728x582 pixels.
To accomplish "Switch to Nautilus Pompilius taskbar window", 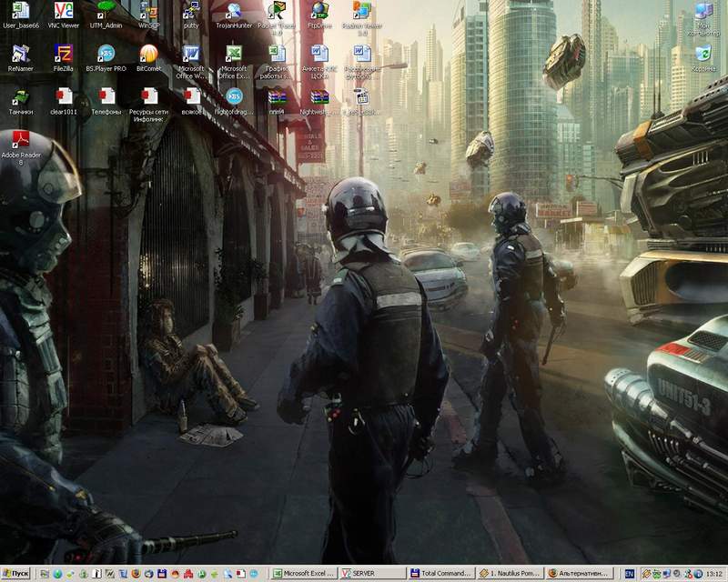I will 510,574.
